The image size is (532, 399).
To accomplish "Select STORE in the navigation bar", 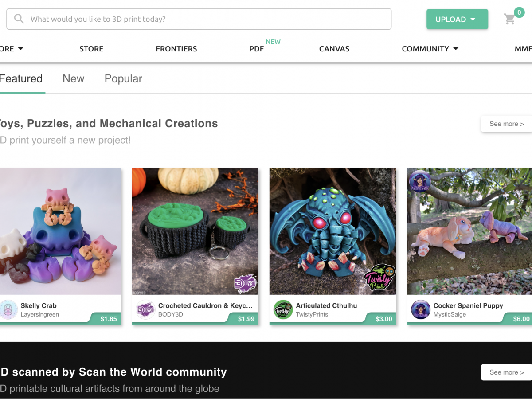I will coord(91,49).
